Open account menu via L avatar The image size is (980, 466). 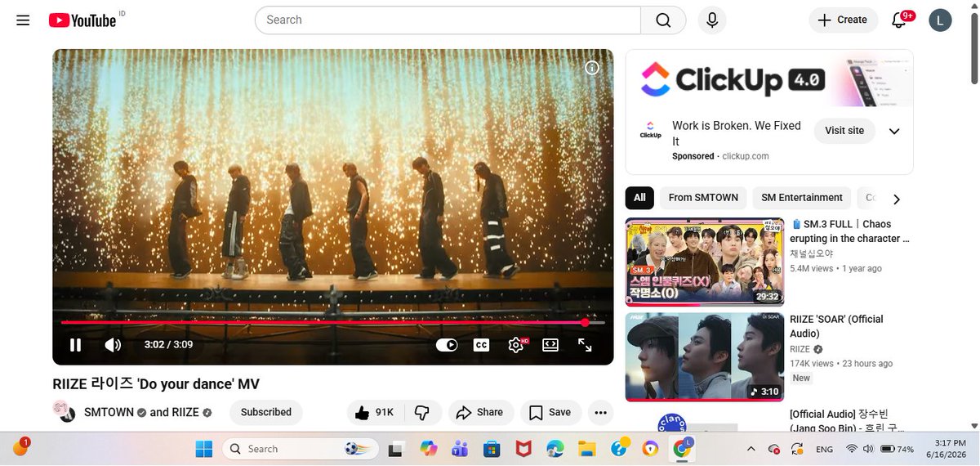coord(941,20)
